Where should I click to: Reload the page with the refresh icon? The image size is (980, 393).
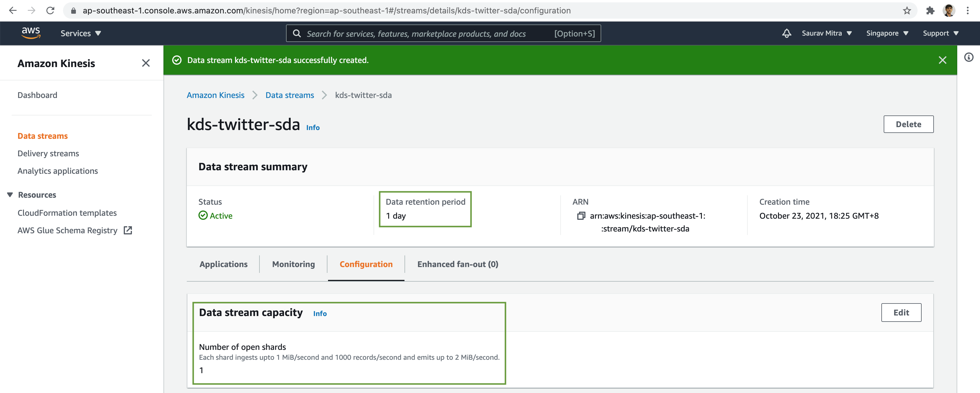[x=50, y=11]
